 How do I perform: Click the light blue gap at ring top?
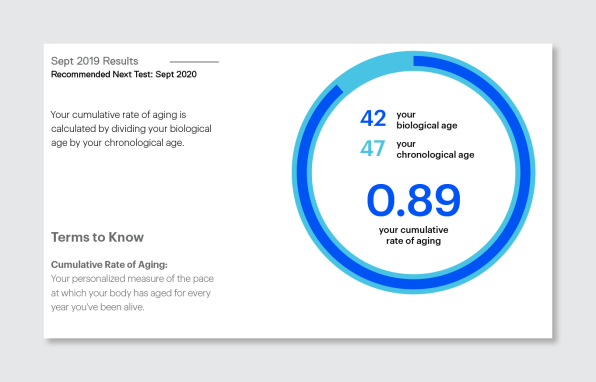coord(376,68)
